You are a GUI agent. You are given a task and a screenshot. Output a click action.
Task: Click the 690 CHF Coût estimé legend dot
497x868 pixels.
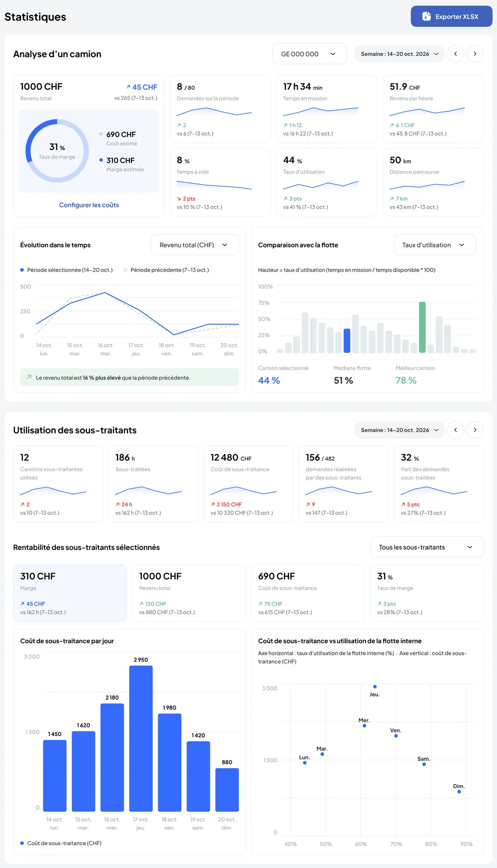[x=101, y=134]
